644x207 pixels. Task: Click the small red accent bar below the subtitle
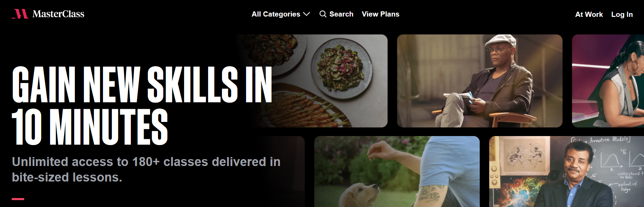18,199
